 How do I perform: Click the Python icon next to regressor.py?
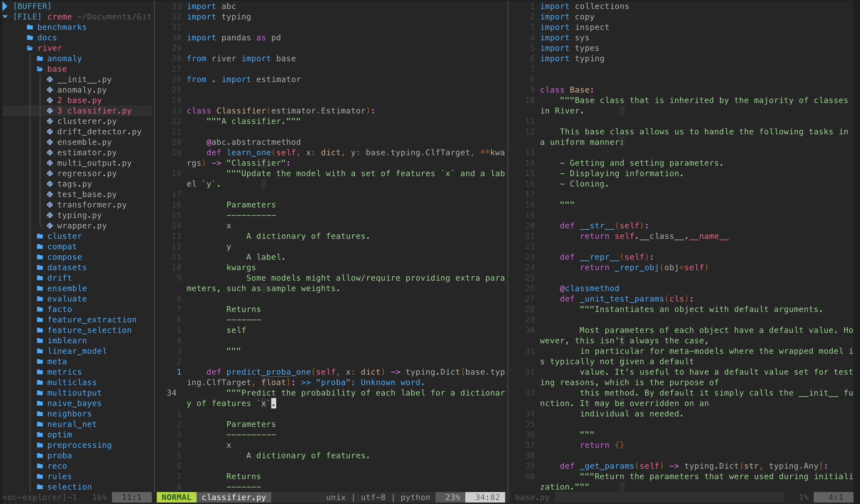point(50,173)
